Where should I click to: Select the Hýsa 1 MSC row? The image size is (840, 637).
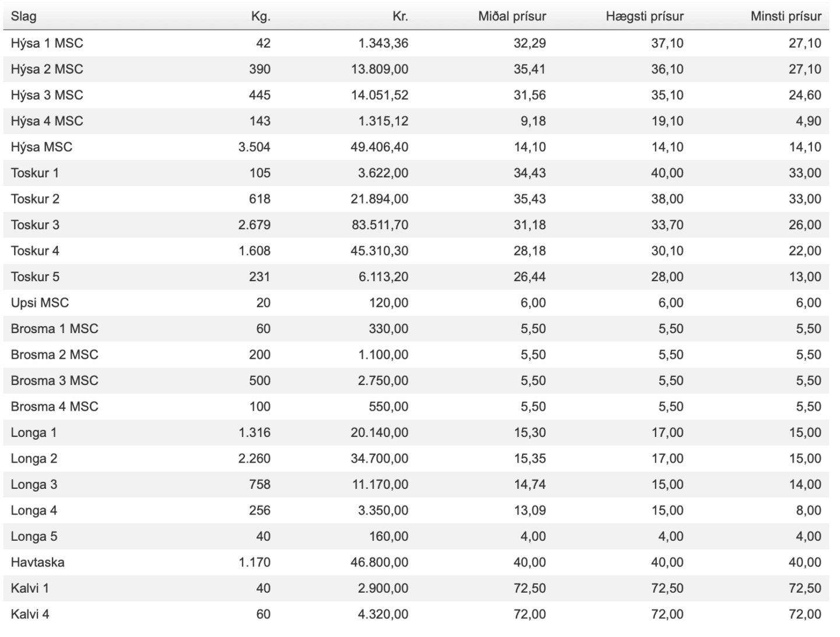click(416, 43)
